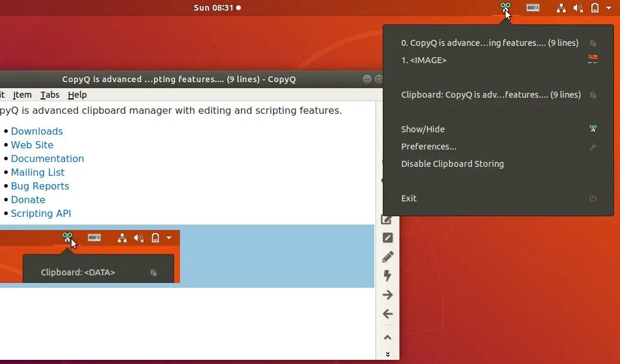Open the Scripting API link
620x364 pixels.
pos(41,213)
